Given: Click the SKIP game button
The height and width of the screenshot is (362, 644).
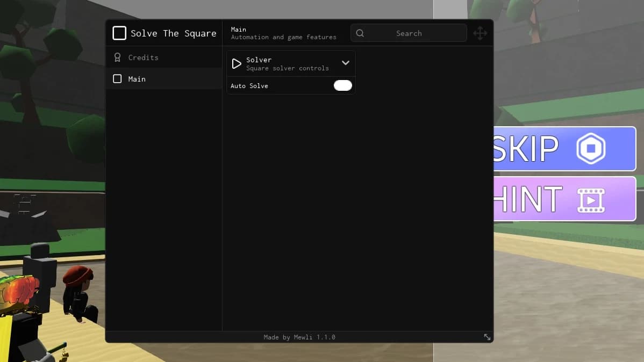Looking at the screenshot, I should 565,149.
